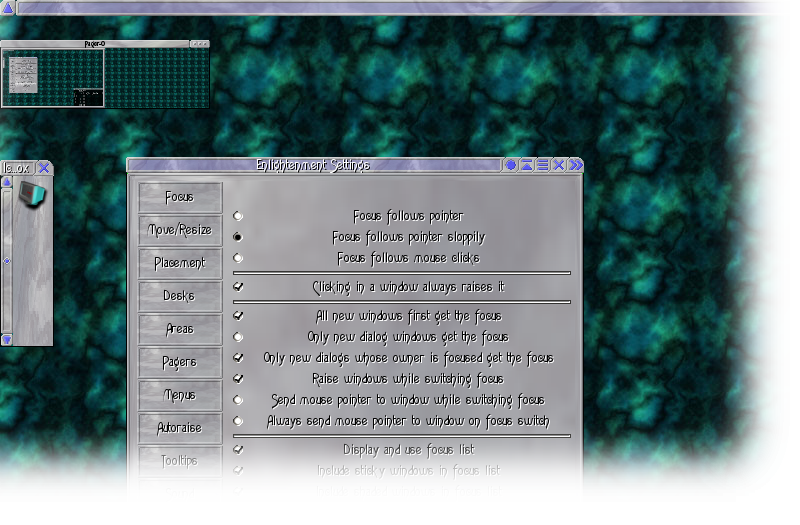Click the round dot icon in Enlightenment Settings titlebar
Screen dimensions: 800x525
tap(510, 165)
